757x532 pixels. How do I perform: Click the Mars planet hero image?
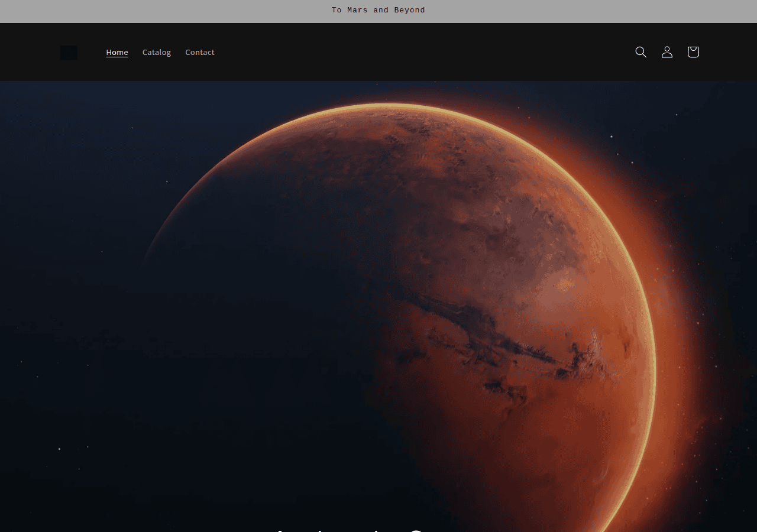click(378, 306)
